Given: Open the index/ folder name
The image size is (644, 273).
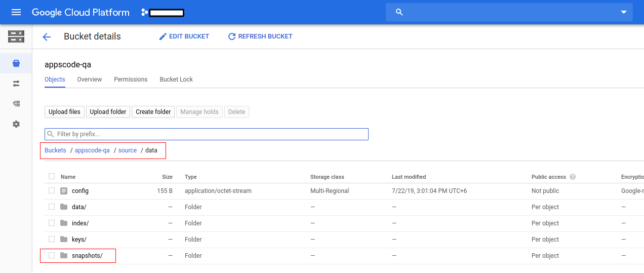Looking at the screenshot, I should 80,223.
